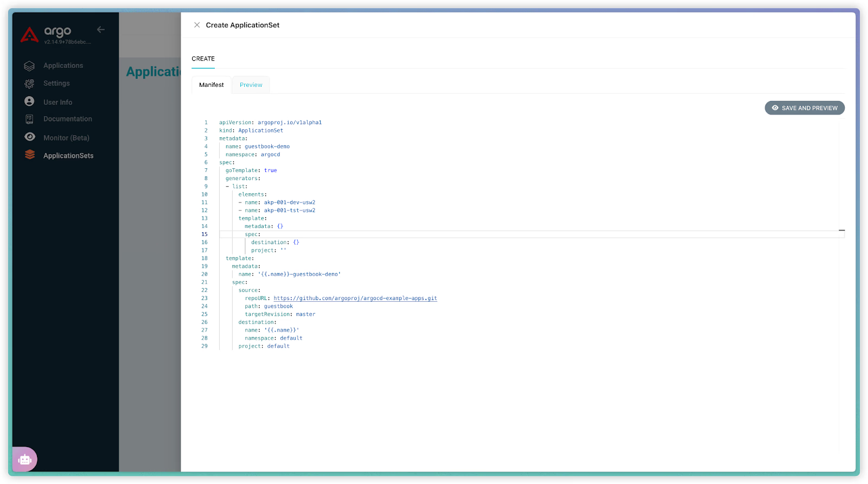Click "project: ''" line
The image size is (868, 484).
[x=269, y=251]
